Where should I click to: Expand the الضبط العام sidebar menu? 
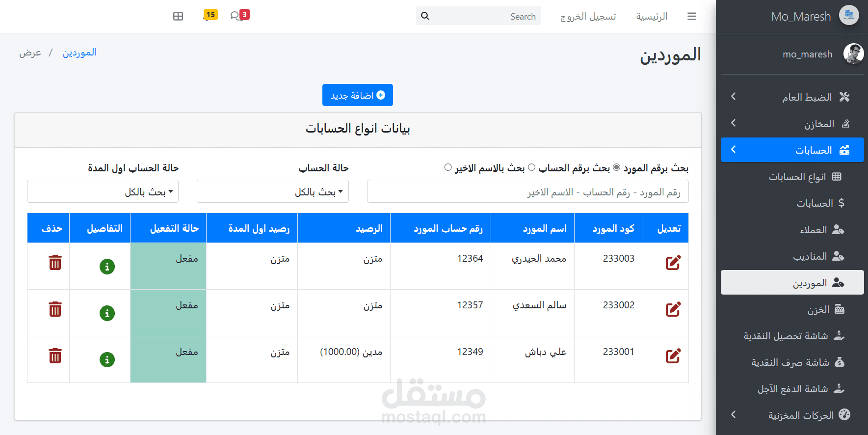(792, 97)
